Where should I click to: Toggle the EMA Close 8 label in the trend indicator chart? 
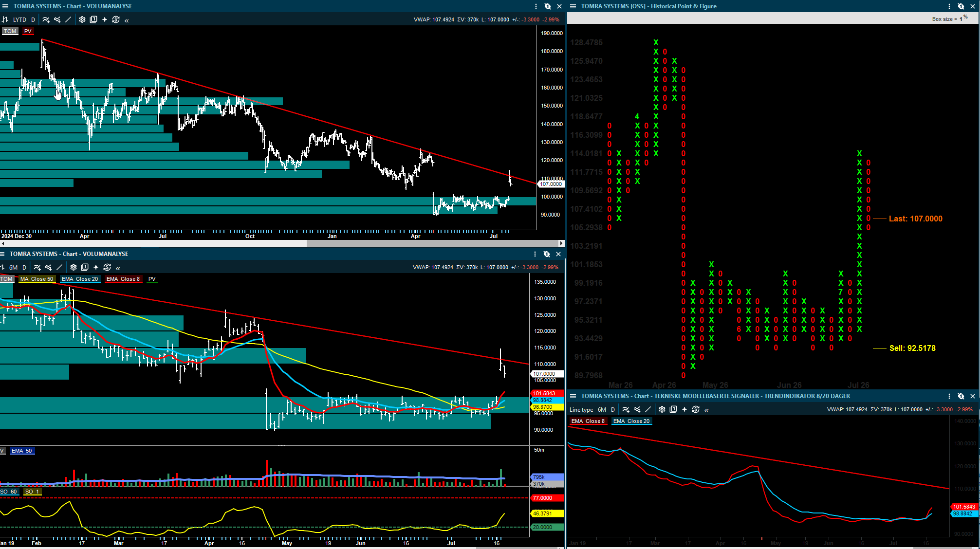(x=588, y=421)
